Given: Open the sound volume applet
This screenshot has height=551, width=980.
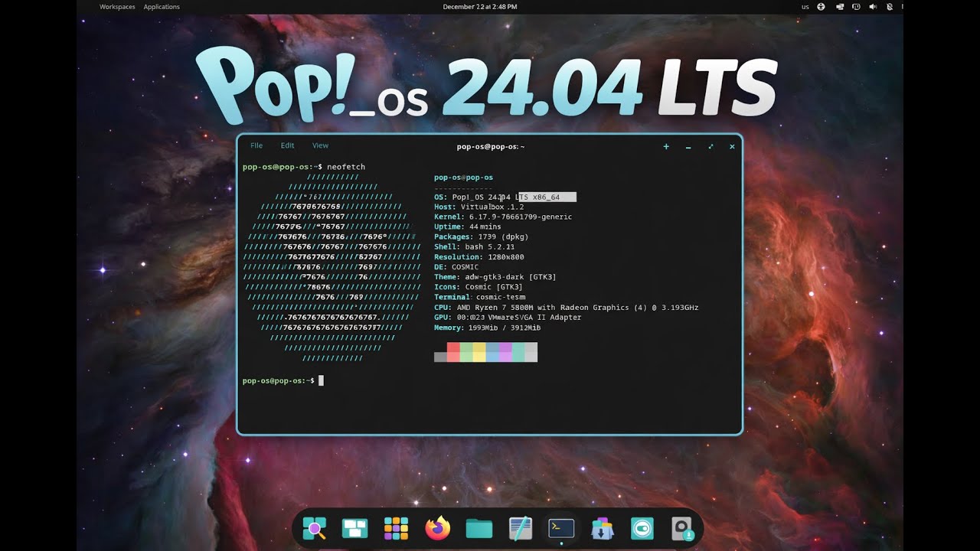Looking at the screenshot, I should click(873, 7).
